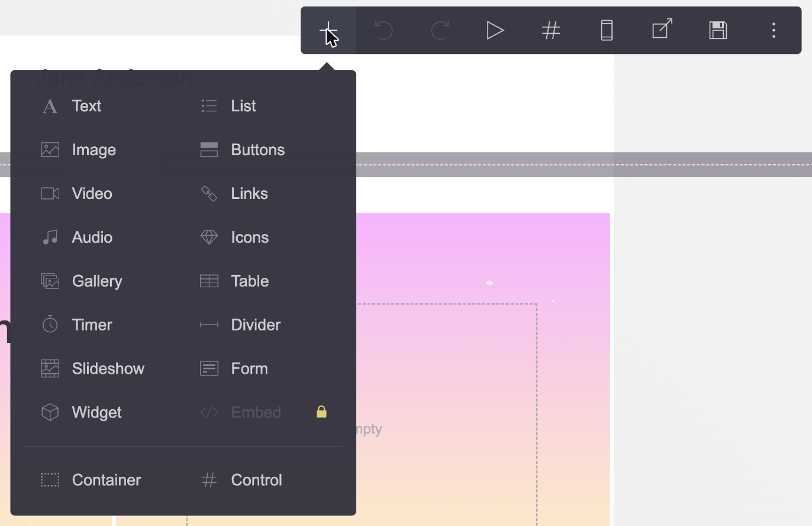Select the Audio music note icon
This screenshot has height=526, width=812.
[x=50, y=238]
